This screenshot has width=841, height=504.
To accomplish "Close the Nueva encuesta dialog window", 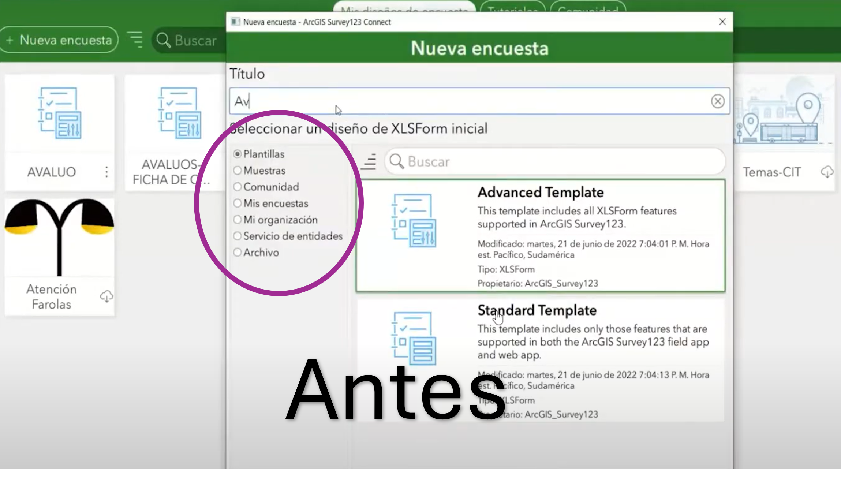I will point(722,22).
